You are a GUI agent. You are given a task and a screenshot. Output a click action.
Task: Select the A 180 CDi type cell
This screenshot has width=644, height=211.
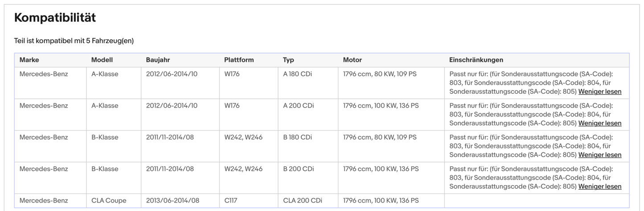[297, 74]
